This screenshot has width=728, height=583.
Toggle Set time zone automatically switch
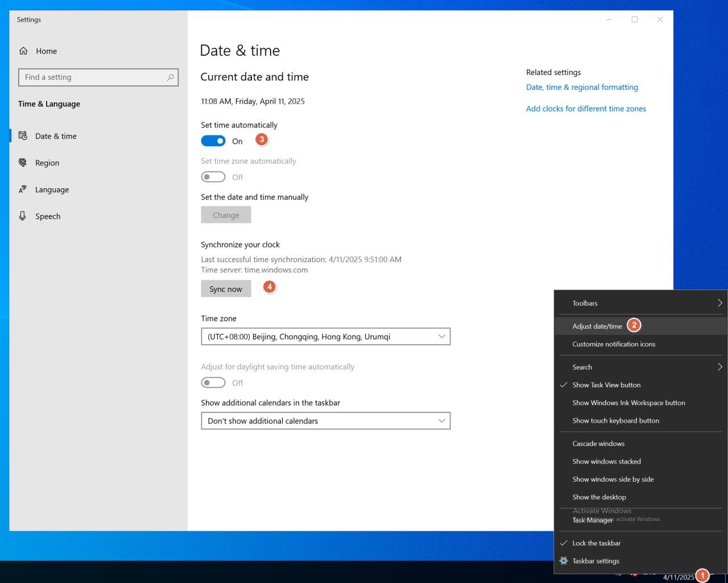[213, 177]
